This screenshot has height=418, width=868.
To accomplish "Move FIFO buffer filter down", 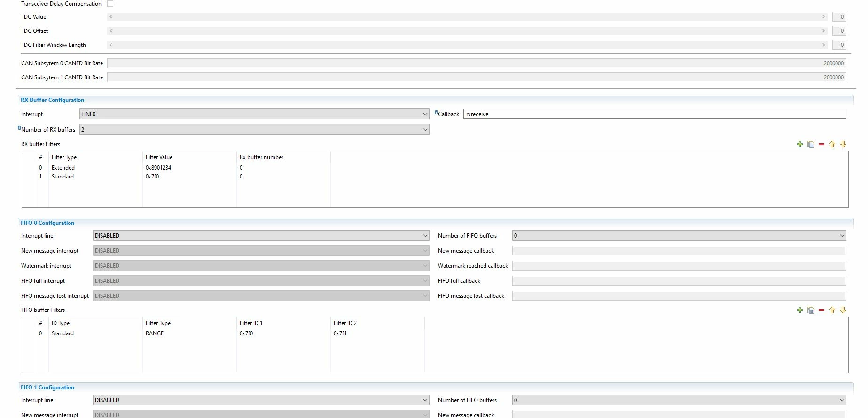I will 843,310.
